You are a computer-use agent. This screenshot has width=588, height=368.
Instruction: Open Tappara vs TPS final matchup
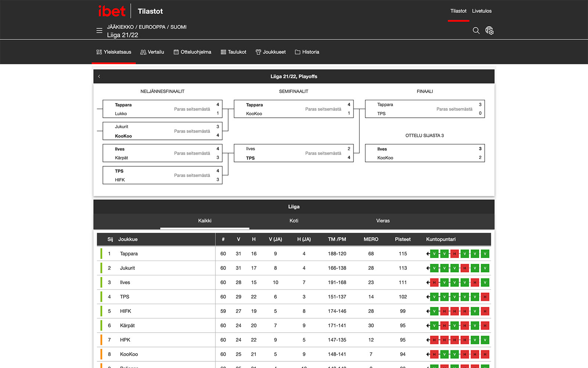coord(425,109)
